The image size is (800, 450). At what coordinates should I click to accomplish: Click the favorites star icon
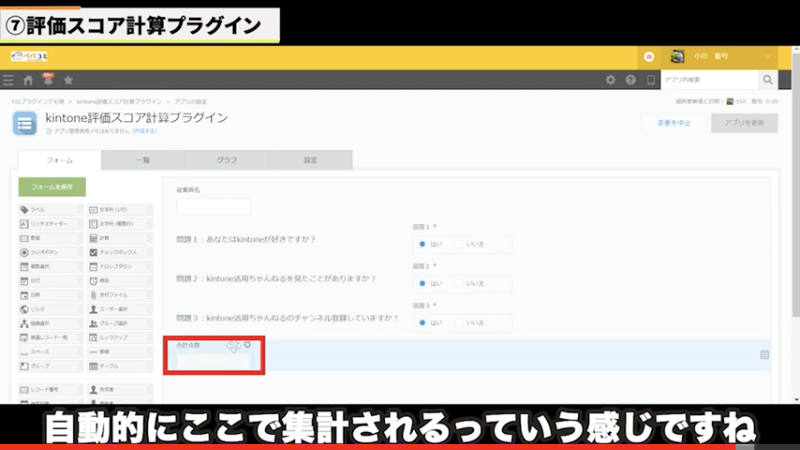tap(68, 80)
